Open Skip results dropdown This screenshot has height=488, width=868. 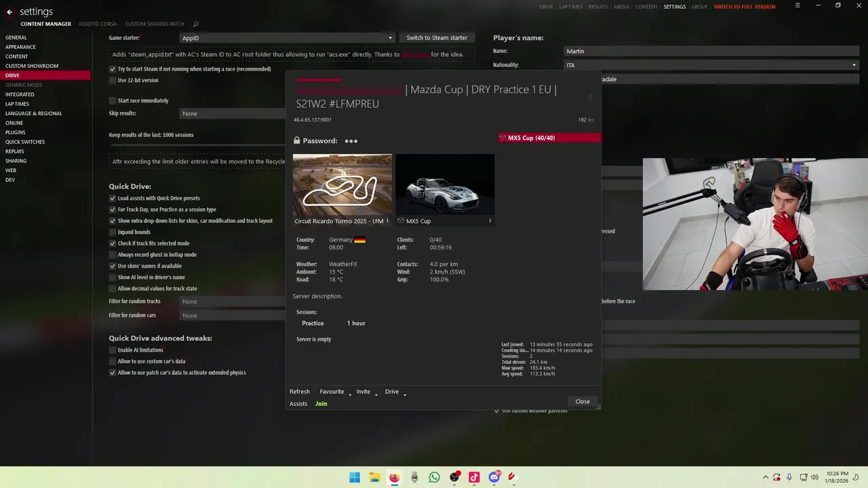click(233, 114)
